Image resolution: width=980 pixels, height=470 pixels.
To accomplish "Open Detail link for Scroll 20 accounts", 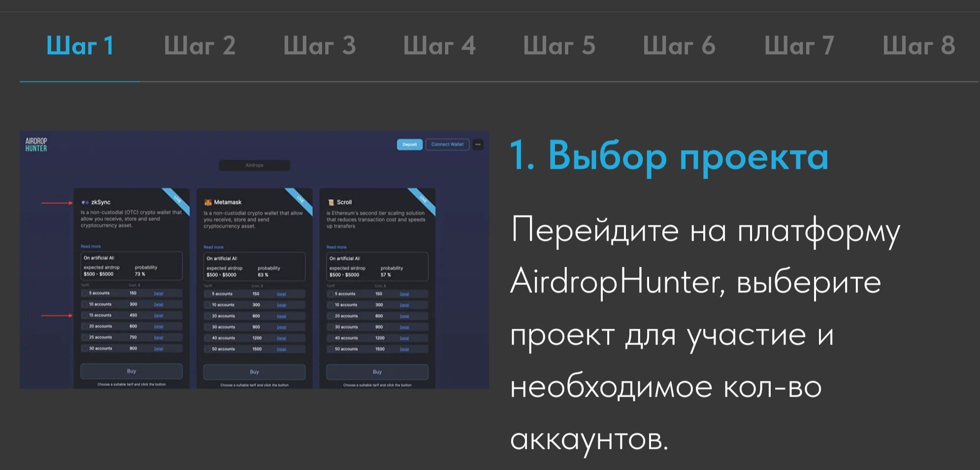I will (404, 316).
